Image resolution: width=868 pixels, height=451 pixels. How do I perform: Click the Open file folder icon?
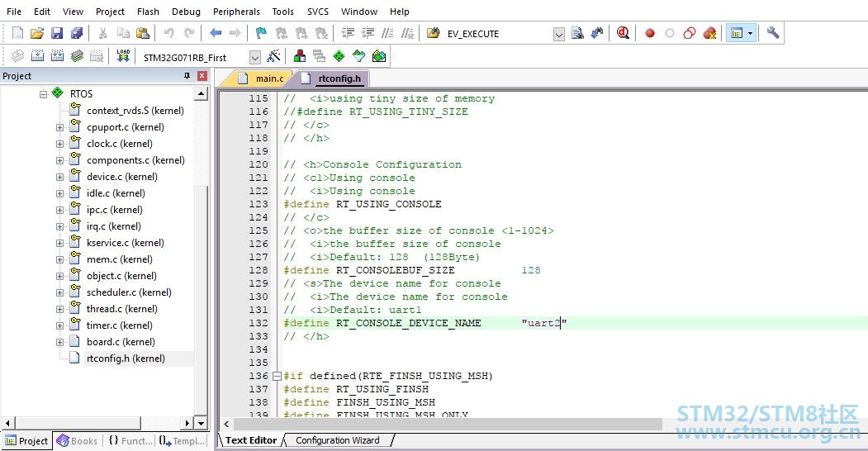pyautogui.click(x=36, y=33)
